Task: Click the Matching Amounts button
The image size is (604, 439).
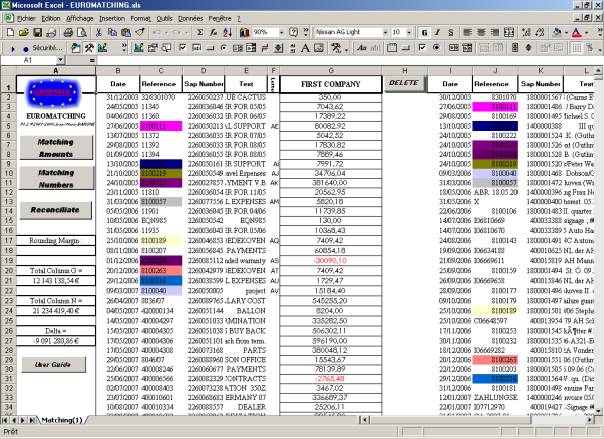Action: pyautogui.click(x=56, y=148)
